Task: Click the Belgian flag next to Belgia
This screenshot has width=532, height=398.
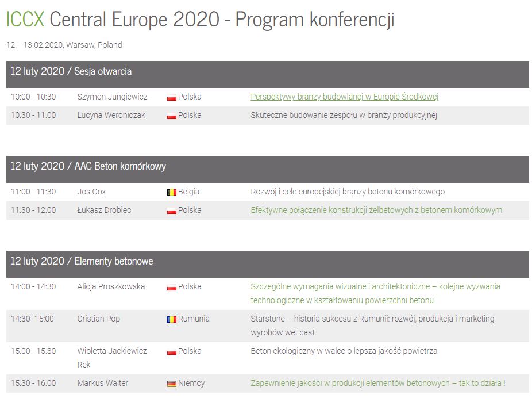Action: point(172,192)
